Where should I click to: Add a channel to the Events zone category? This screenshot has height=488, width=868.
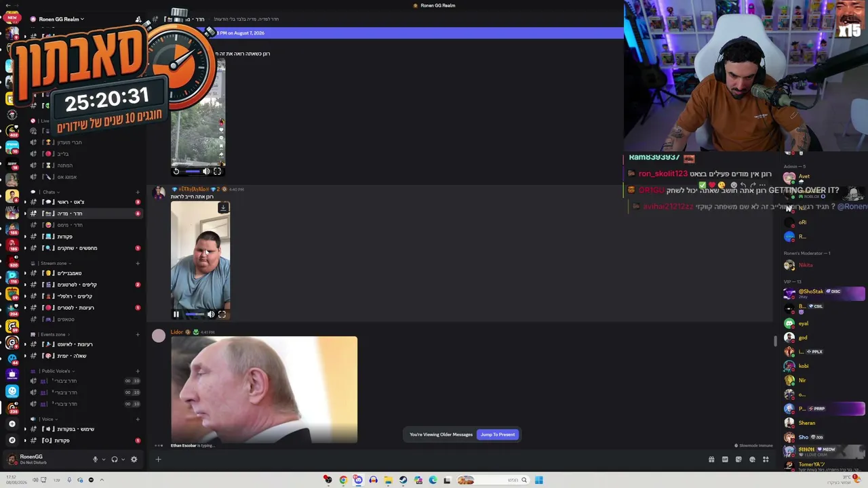pos(138,334)
